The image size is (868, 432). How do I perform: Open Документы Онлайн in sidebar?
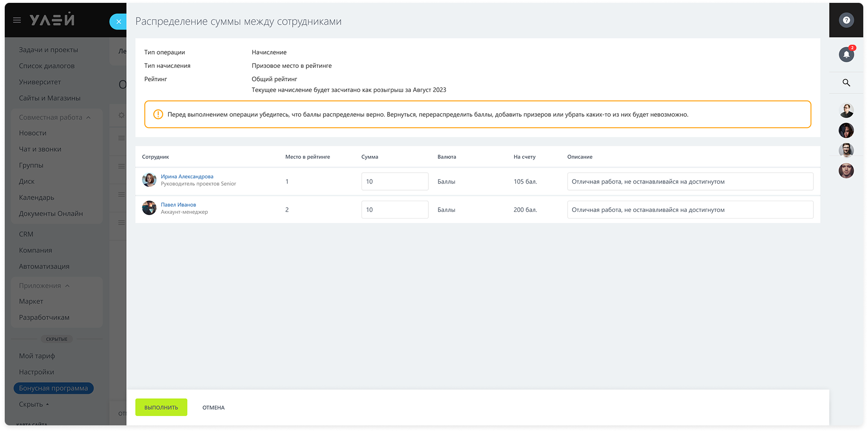coord(51,214)
